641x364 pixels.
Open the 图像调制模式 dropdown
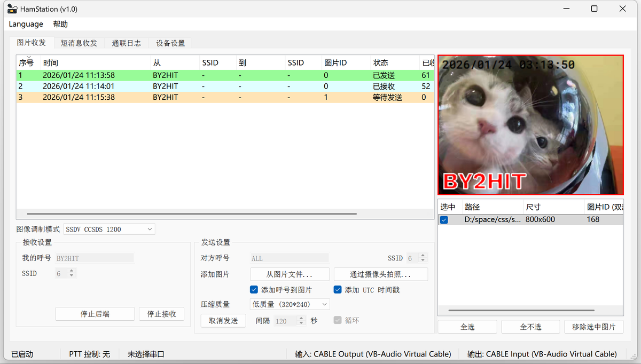point(109,228)
